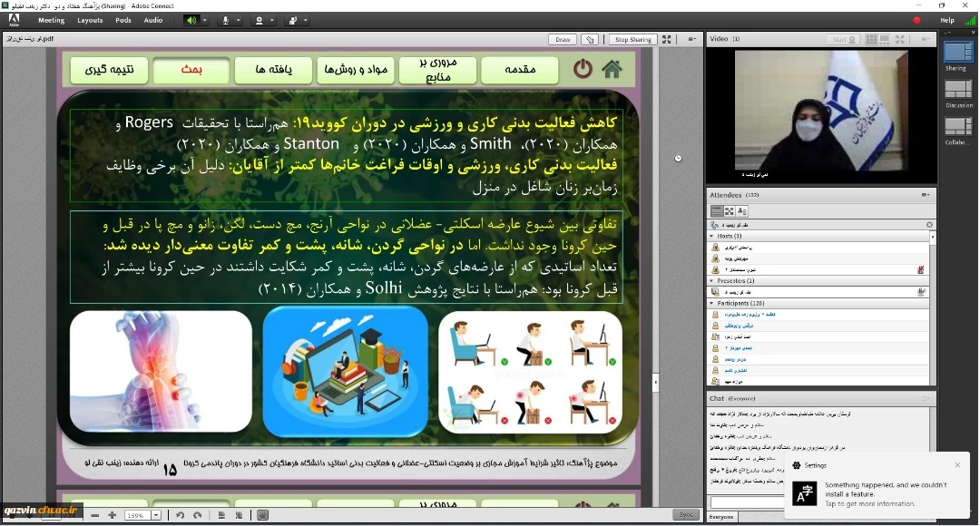Open the Meeting menu

(51, 20)
